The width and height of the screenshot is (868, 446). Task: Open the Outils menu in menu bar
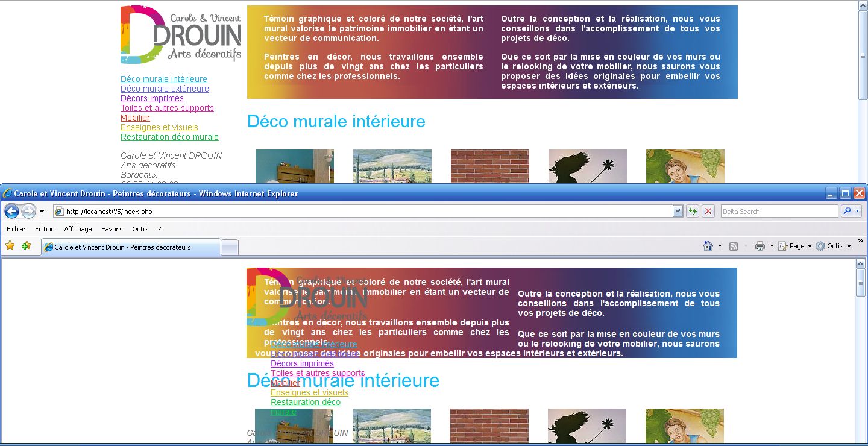coord(140,229)
